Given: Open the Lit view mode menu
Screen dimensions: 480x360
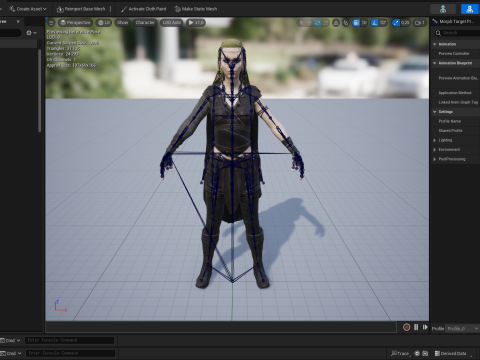Looking at the screenshot, I should click(104, 23).
